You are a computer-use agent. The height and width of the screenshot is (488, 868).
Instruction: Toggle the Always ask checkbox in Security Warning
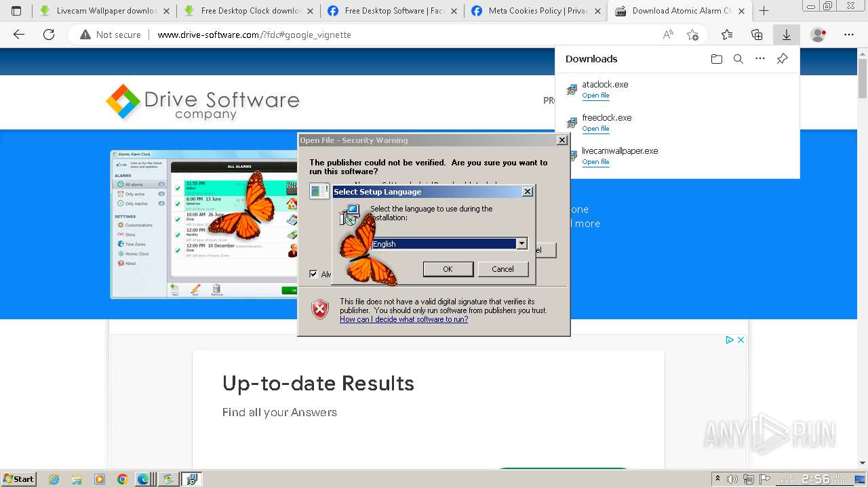[x=313, y=274]
